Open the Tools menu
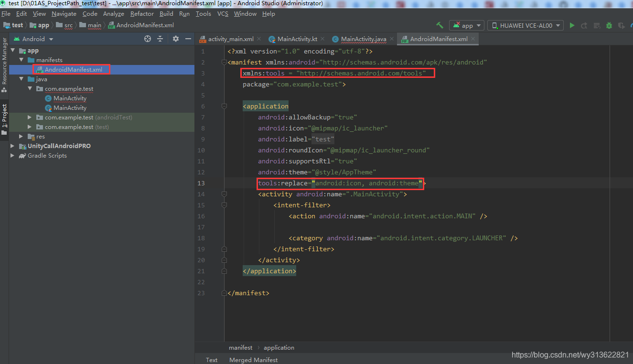This screenshot has width=633, height=364. (x=204, y=14)
